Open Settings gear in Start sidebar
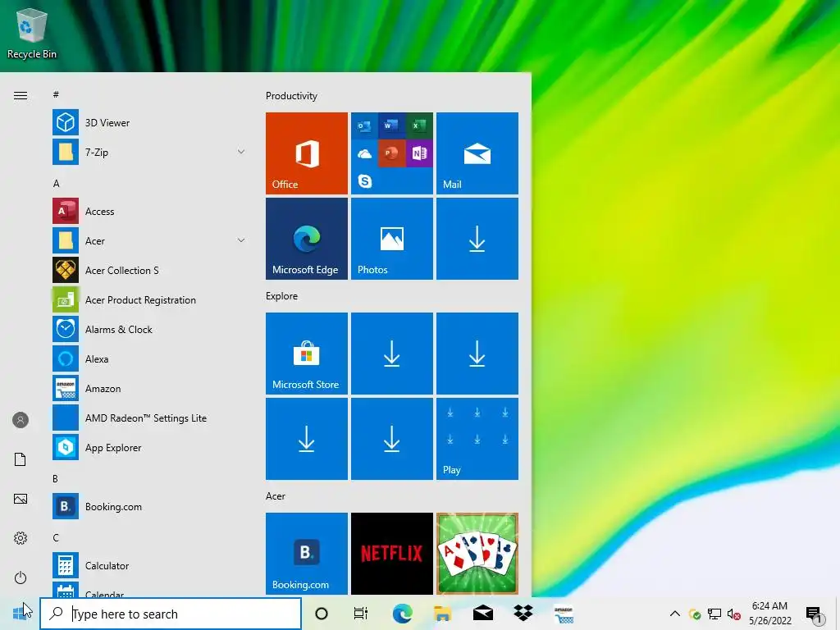 click(21, 538)
